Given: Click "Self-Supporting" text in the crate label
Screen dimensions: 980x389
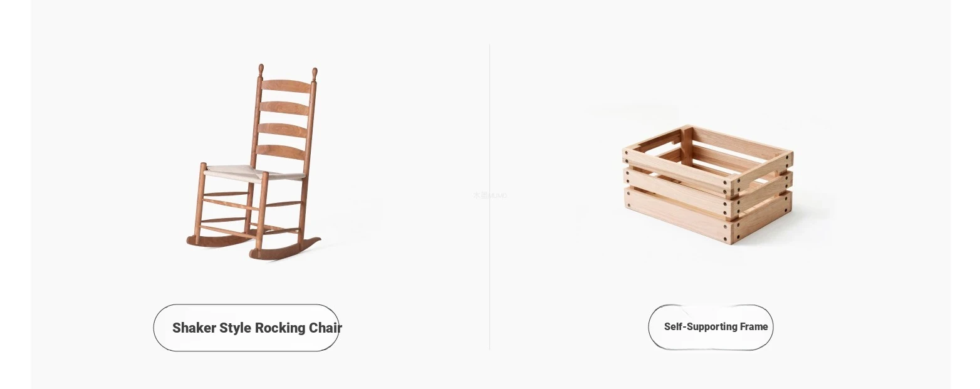Looking at the screenshot, I should coord(701,327).
